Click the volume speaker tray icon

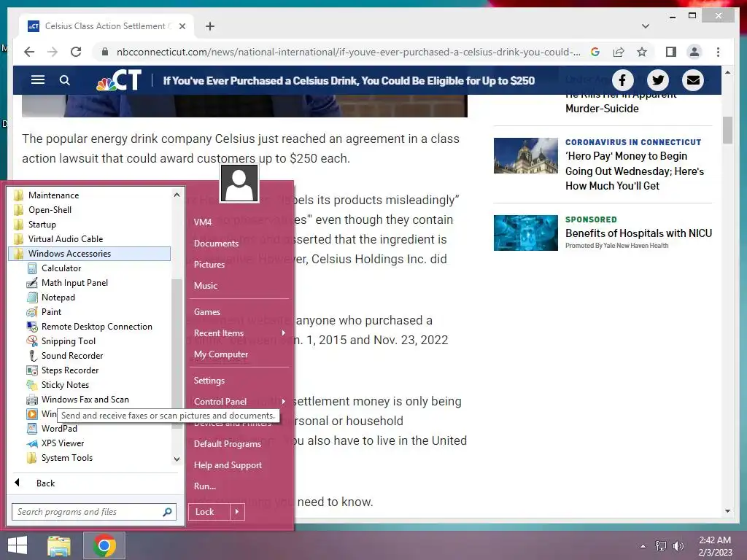[x=678, y=545]
